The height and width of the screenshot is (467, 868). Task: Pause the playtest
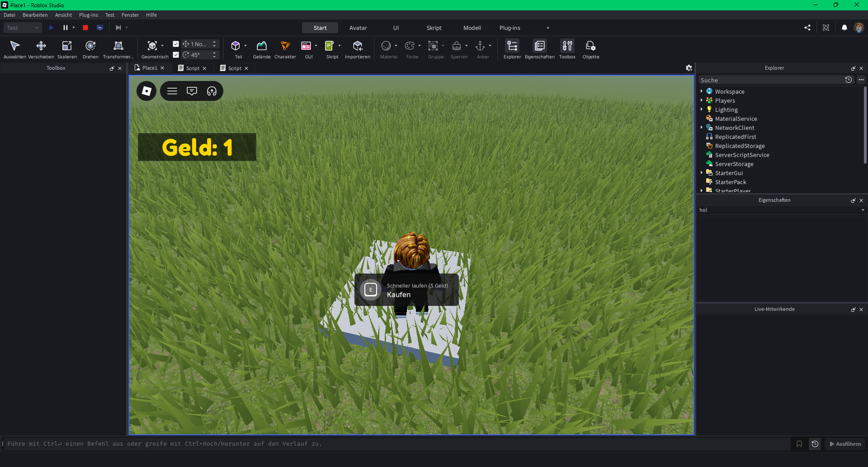tap(66, 28)
